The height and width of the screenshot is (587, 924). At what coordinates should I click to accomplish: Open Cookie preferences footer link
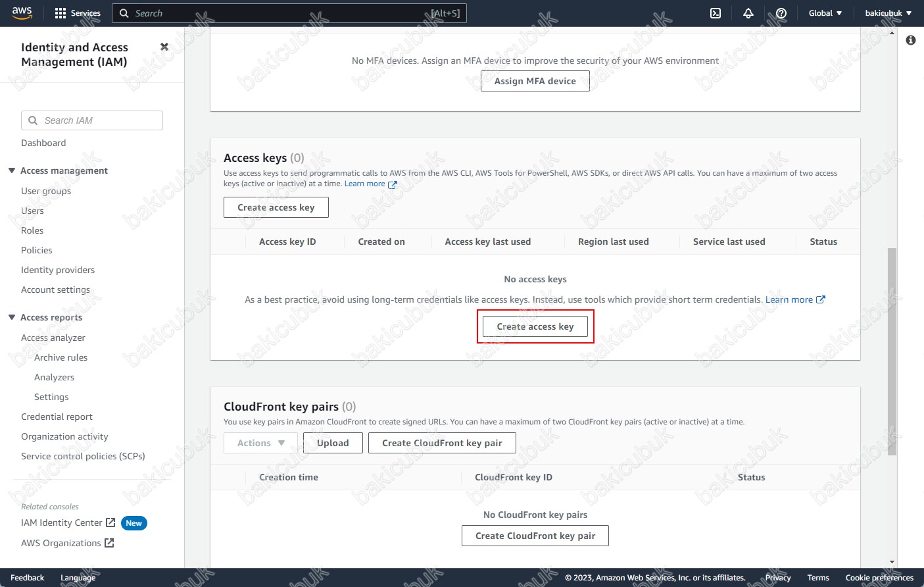pos(879,578)
